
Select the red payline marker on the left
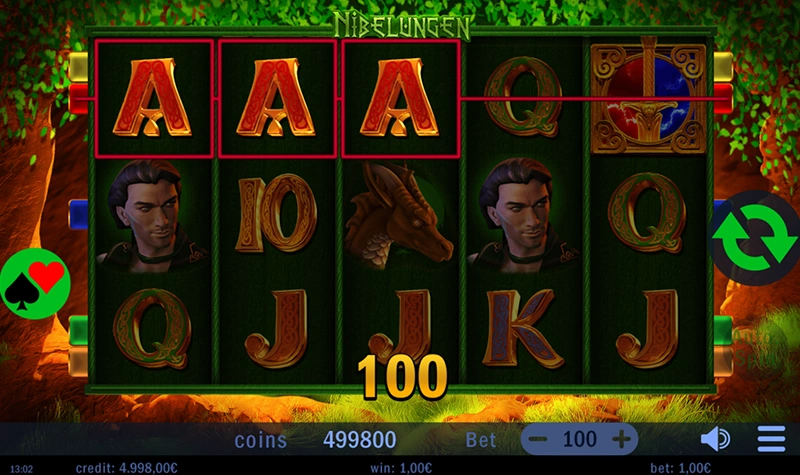[78, 99]
